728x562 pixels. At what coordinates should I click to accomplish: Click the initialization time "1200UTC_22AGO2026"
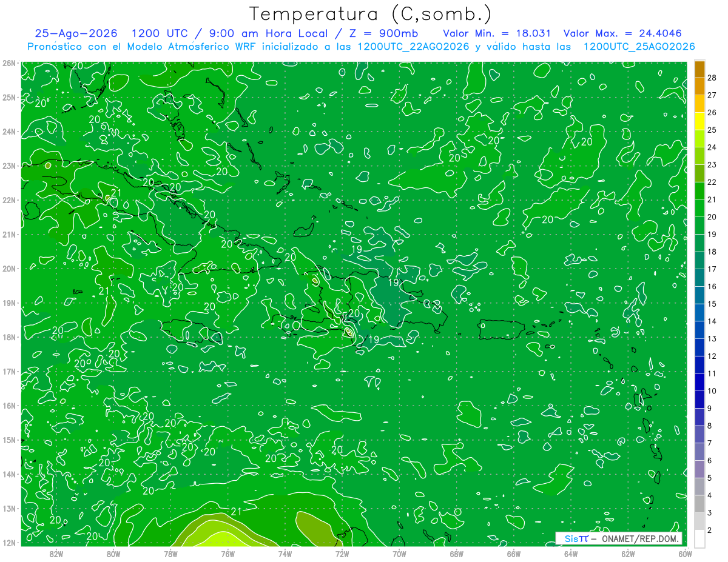(414, 47)
